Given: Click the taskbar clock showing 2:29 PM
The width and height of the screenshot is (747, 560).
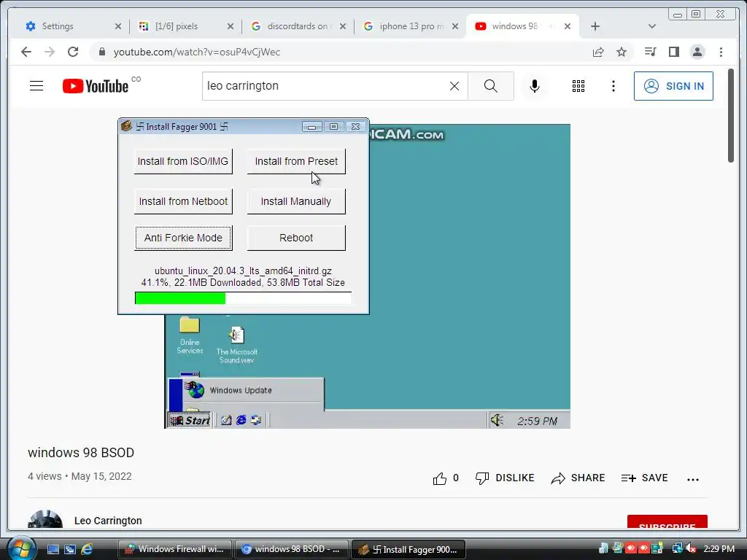Looking at the screenshot, I should click(719, 548).
